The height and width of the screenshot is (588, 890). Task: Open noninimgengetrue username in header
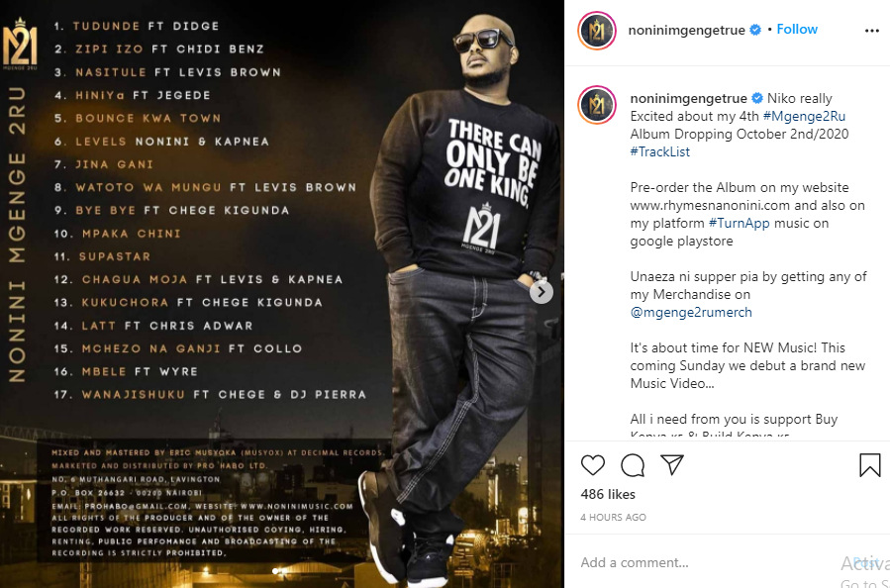[687, 30]
